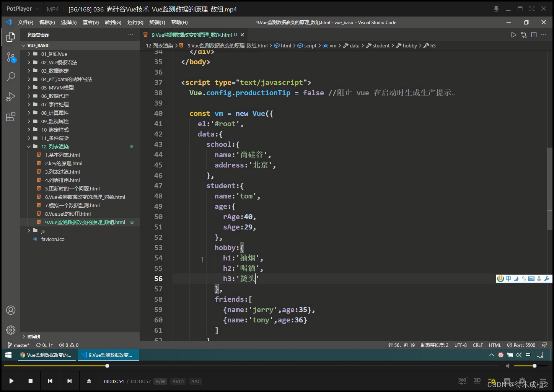The height and width of the screenshot is (392, 554).
Task: Change CRLF end of line sequence
Action: pos(477,345)
